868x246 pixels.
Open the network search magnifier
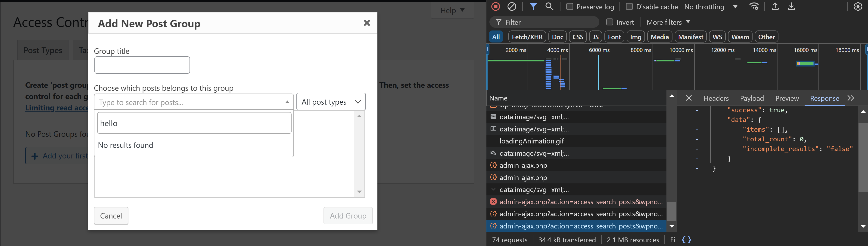click(550, 6)
